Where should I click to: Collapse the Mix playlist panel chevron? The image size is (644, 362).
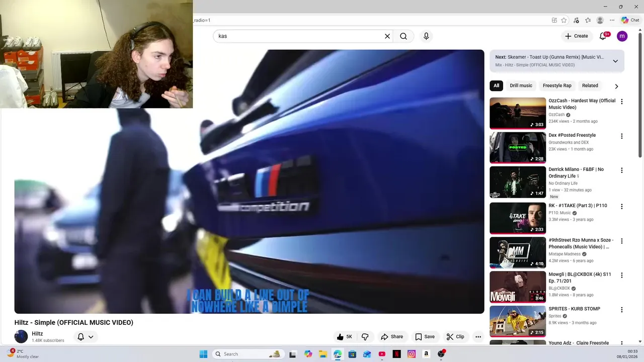click(615, 61)
